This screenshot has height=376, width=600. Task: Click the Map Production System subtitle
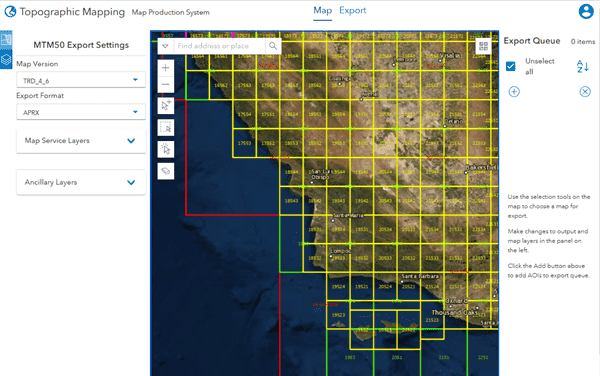(170, 12)
